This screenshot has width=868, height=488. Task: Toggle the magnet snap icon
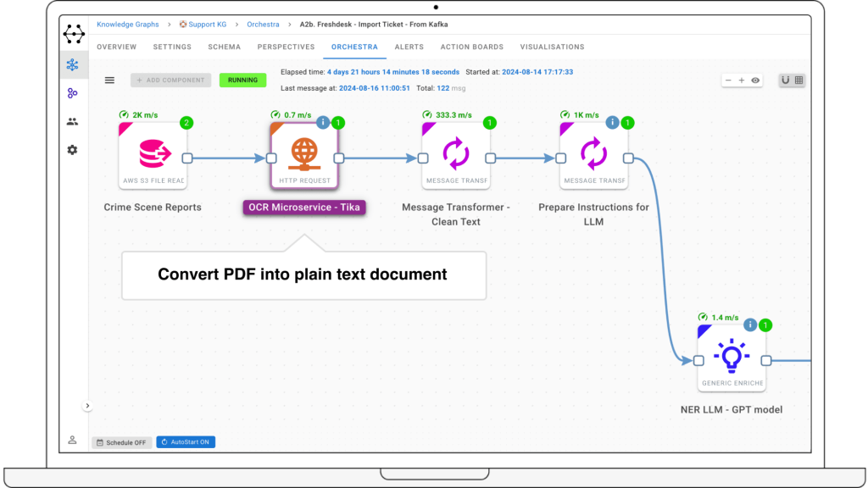[785, 80]
